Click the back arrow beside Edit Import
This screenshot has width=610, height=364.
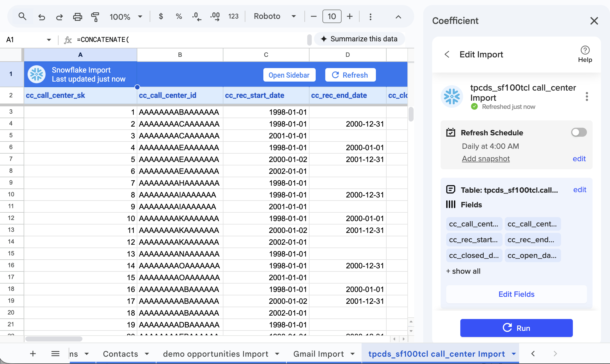pos(447,54)
